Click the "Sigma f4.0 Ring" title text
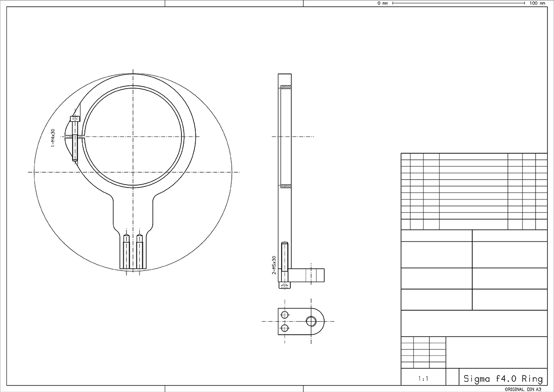 click(503, 379)
